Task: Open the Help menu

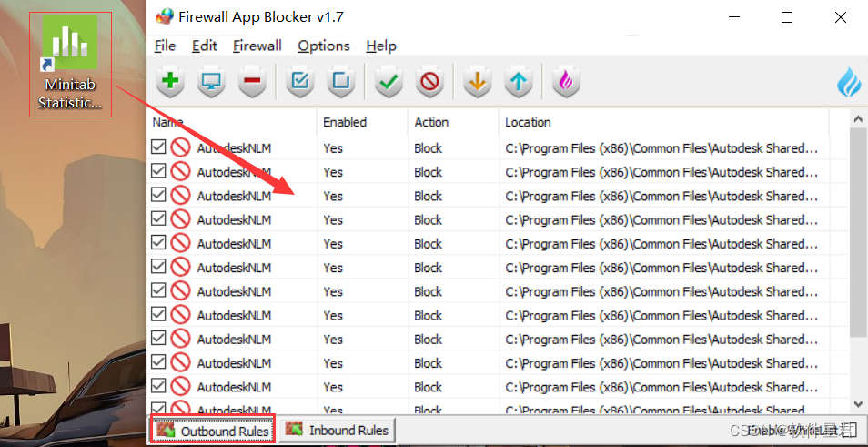Action: [x=381, y=46]
